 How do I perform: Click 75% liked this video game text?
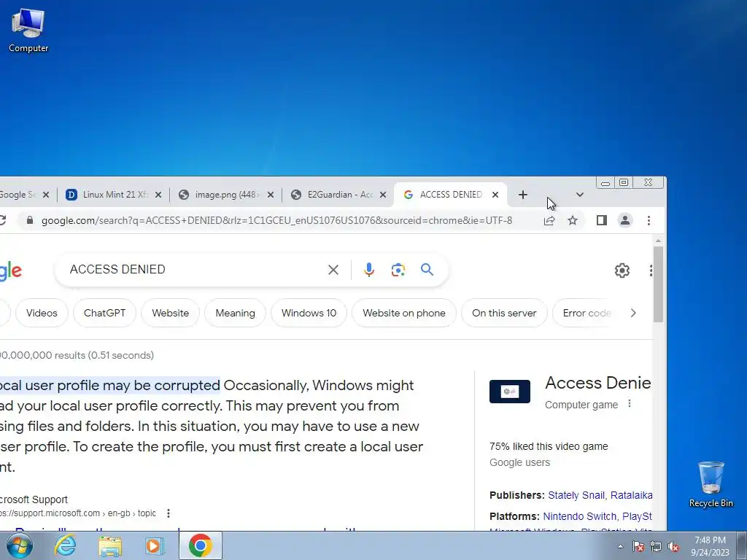click(549, 446)
